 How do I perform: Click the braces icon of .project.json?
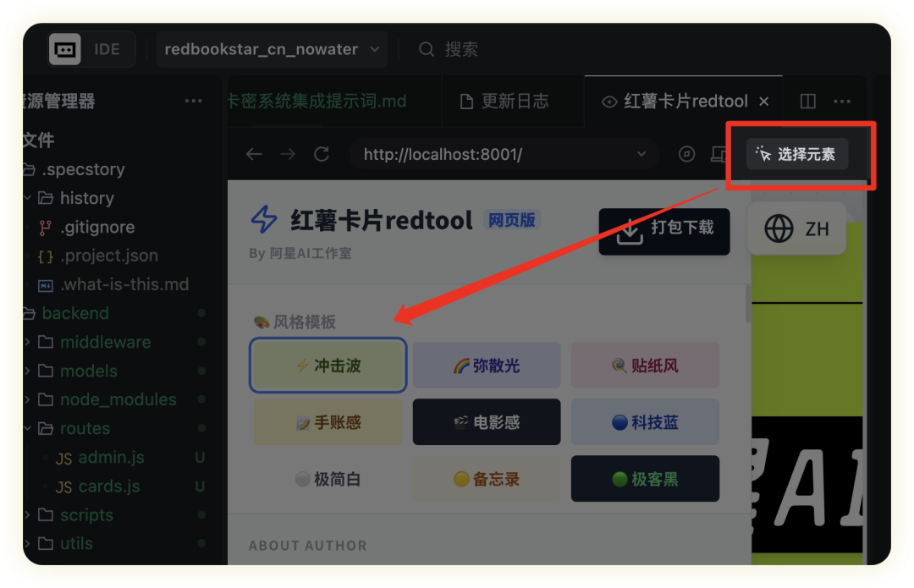click(x=46, y=256)
